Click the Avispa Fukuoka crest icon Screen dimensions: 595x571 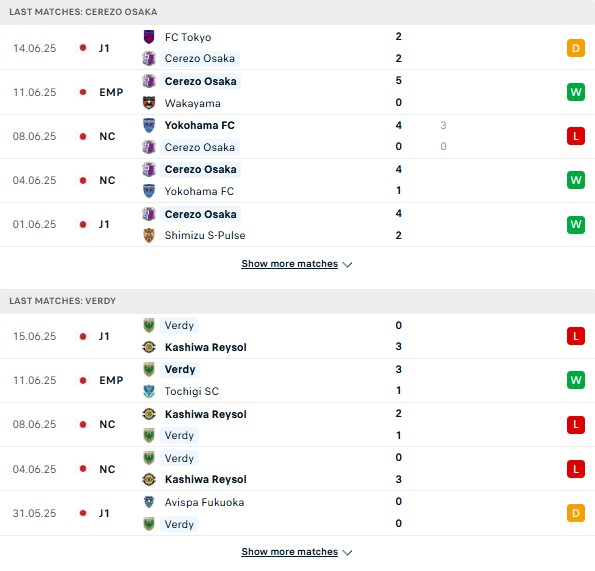tap(149, 502)
